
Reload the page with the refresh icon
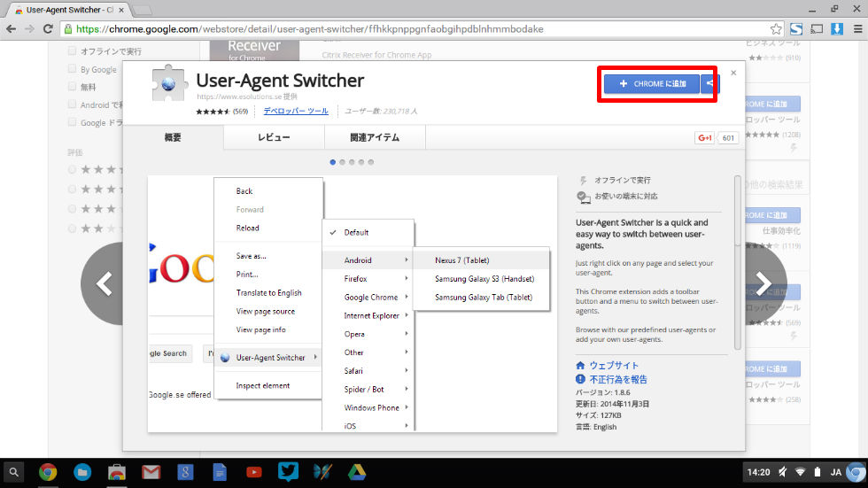coord(48,28)
